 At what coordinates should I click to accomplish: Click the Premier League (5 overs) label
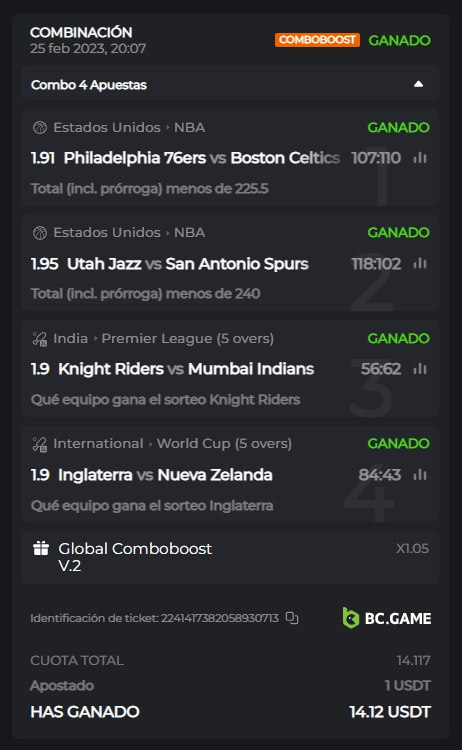[x=187, y=339]
